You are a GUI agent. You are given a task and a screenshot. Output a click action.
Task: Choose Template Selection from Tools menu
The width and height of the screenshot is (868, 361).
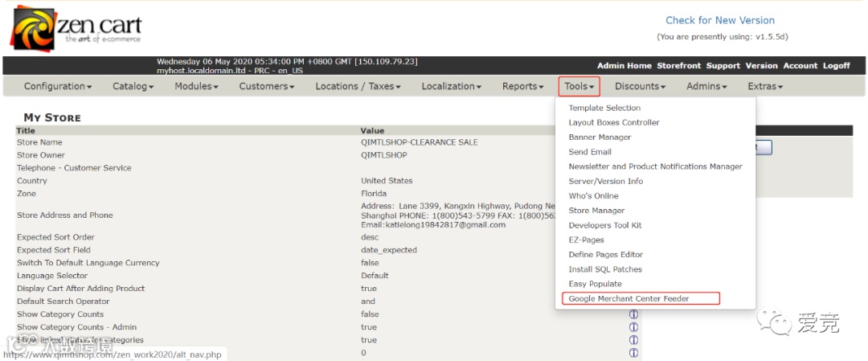pos(604,108)
